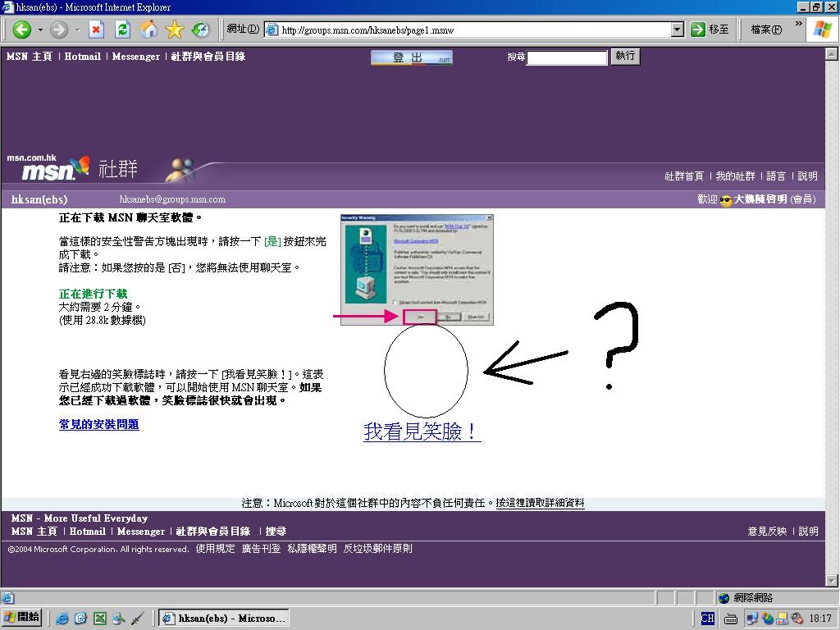
Task: Focus the 搜尋 search text box
Action: click(567, 57)
